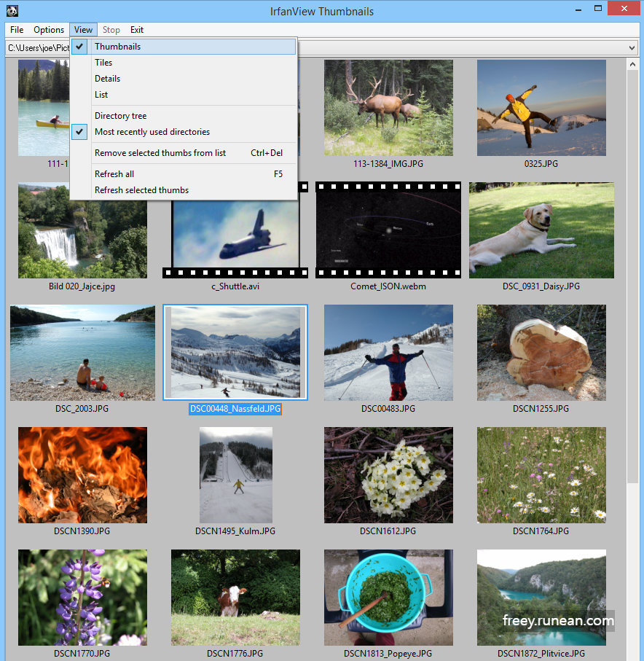
Task: Expand the directory path dropdown arrow
Action: click(x=632, y=47)
